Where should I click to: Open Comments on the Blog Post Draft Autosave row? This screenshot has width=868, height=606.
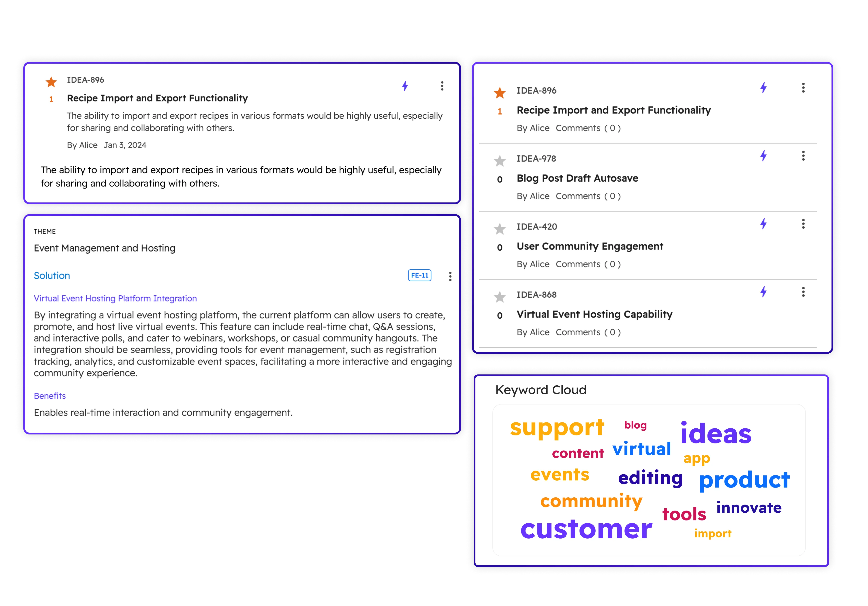coord(588,196)
